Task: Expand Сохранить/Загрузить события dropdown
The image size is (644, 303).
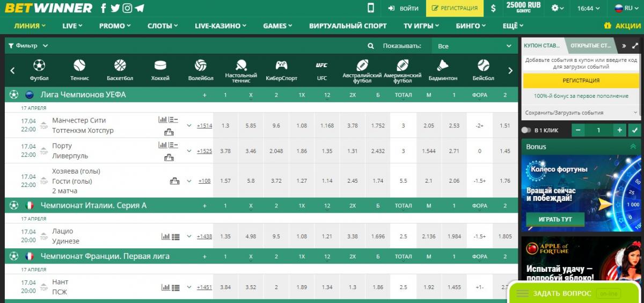Action: click(x=581, y=113)
